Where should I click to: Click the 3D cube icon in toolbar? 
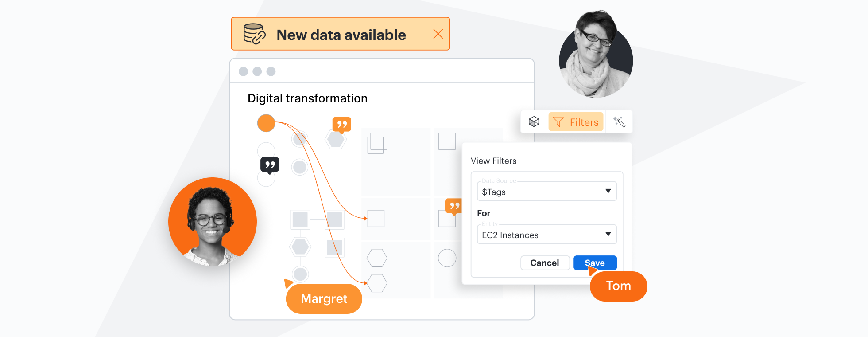tap(534, 122)
